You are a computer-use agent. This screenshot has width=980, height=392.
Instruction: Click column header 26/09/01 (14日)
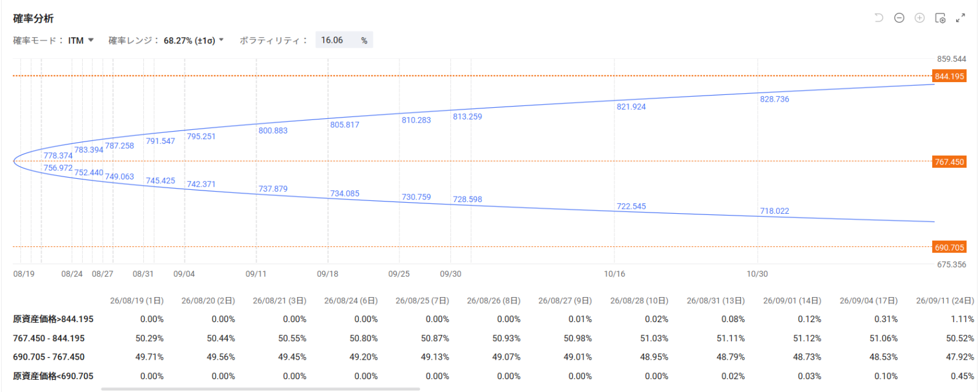(x=793, y=301)
